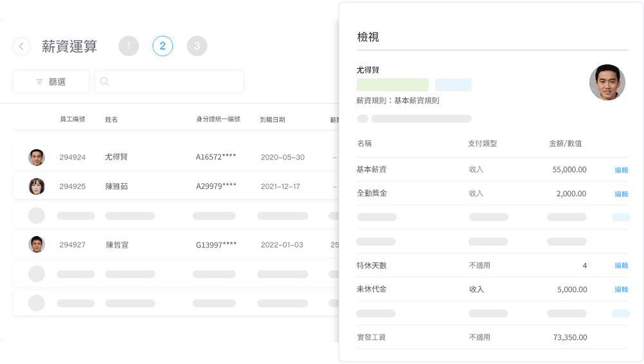Image resolution: width=644 pixels, height=364 pixels.
Task: Click the blue tag under 尤得賢
Action: [x=453, y=85]
